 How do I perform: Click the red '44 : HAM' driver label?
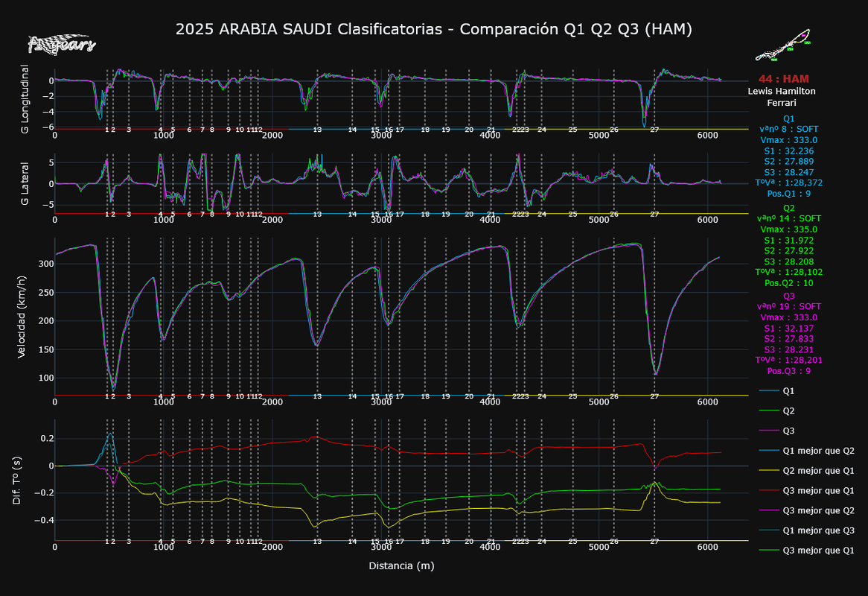784,79
